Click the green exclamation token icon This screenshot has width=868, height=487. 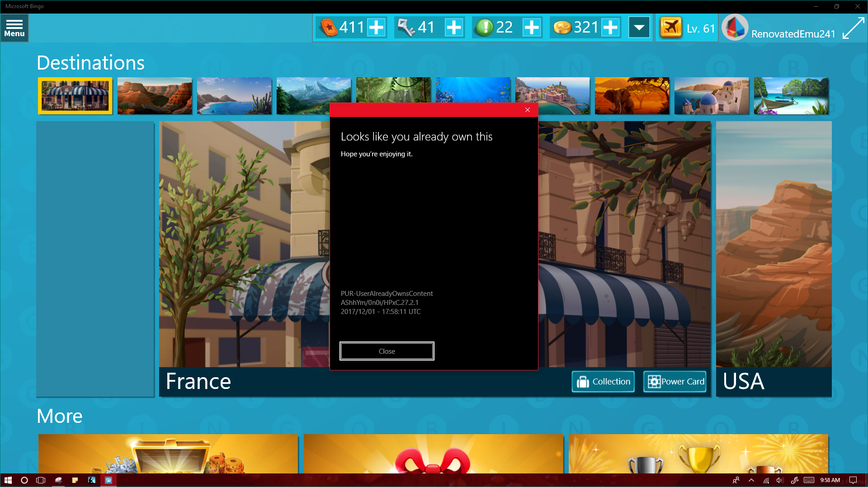485,28
